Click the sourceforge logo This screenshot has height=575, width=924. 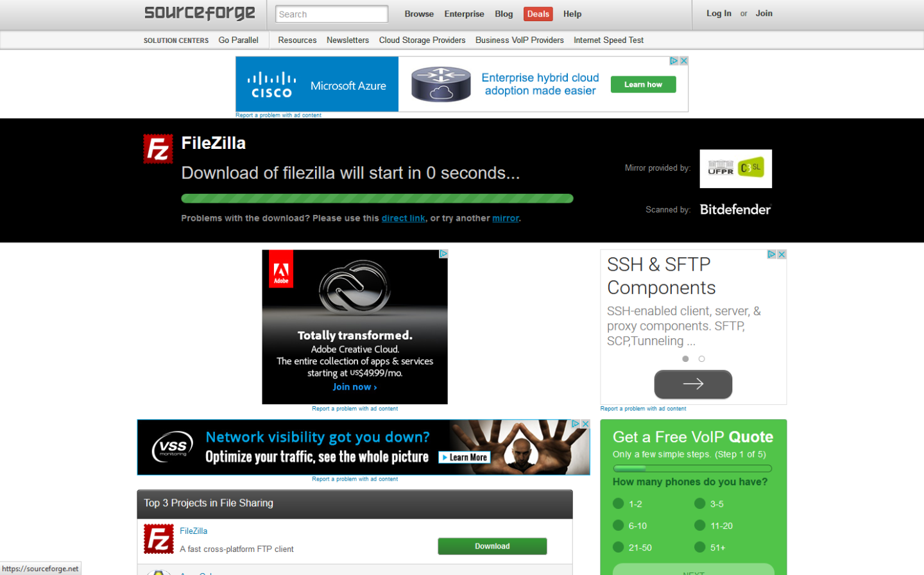pyautogui.click(x=199, y=13)
